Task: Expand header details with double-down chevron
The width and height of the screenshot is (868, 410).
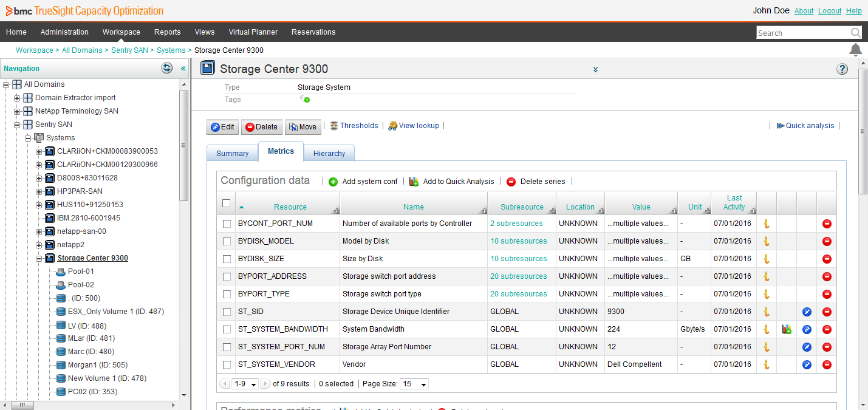Action: [x=596, y=69]
